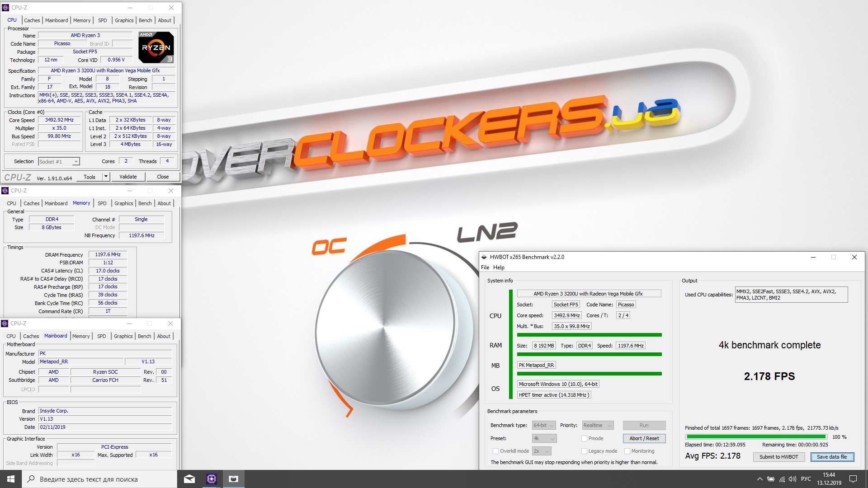Click the Metapod_RR model field
The height and width of the screenshot is (488, 868).
coord(81,361)
